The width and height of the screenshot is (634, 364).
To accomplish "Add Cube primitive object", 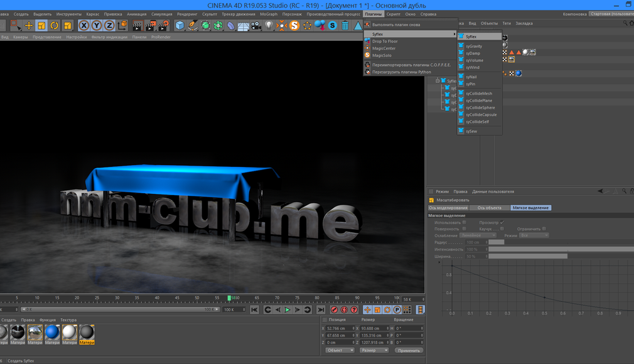I will (180, 26).
